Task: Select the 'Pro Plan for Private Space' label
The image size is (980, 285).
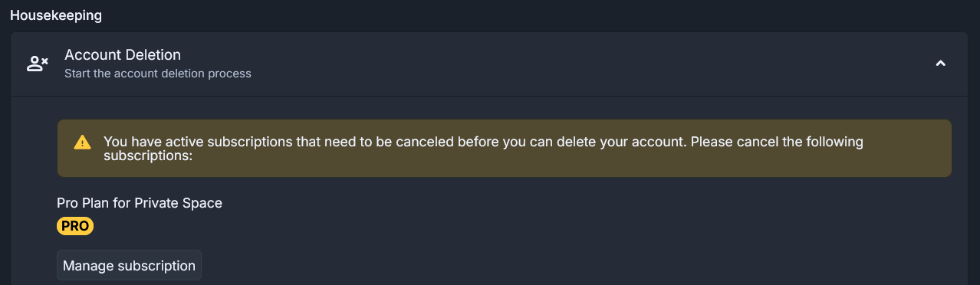Action: point(140,203)
